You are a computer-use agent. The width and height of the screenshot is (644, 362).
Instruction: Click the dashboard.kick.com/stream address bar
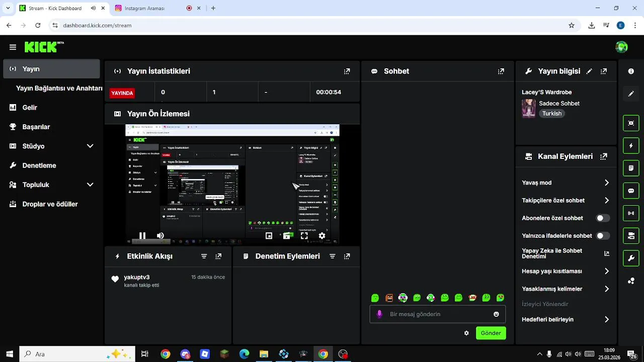97,25
